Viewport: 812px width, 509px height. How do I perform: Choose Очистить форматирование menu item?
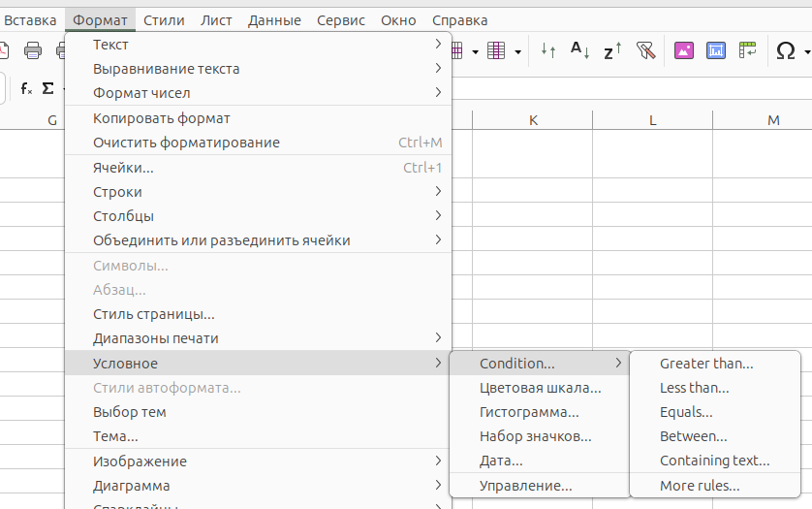[x=259, y=143]
